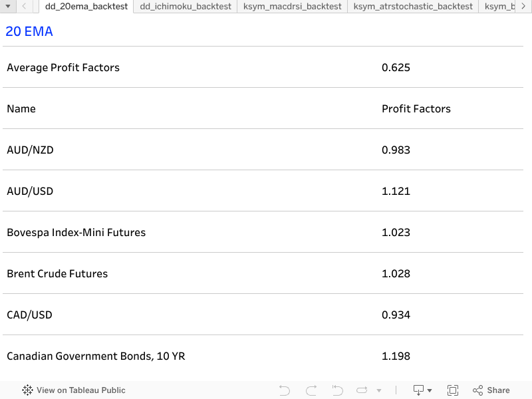532x399 pixels.
Task: Enter full screen mode
Action: (453, 390)
